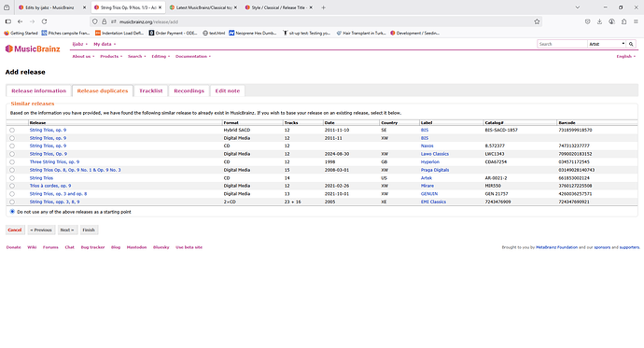
Task: Open the GENUIN label link
Action: coord(429,194)
